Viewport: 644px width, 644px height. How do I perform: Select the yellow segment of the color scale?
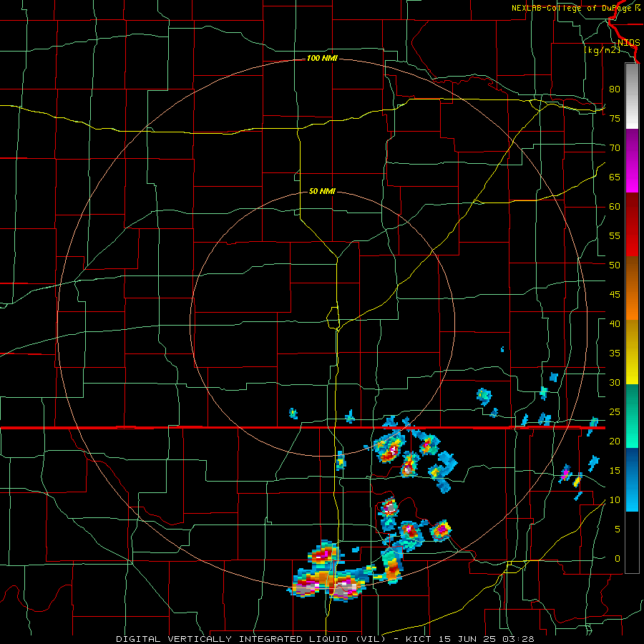(x=632, y=352)
